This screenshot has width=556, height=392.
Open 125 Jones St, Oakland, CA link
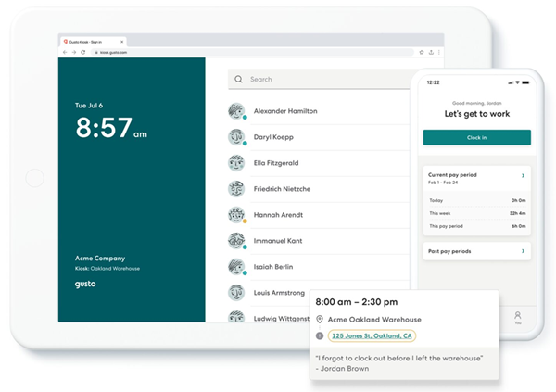coord(372,335)
